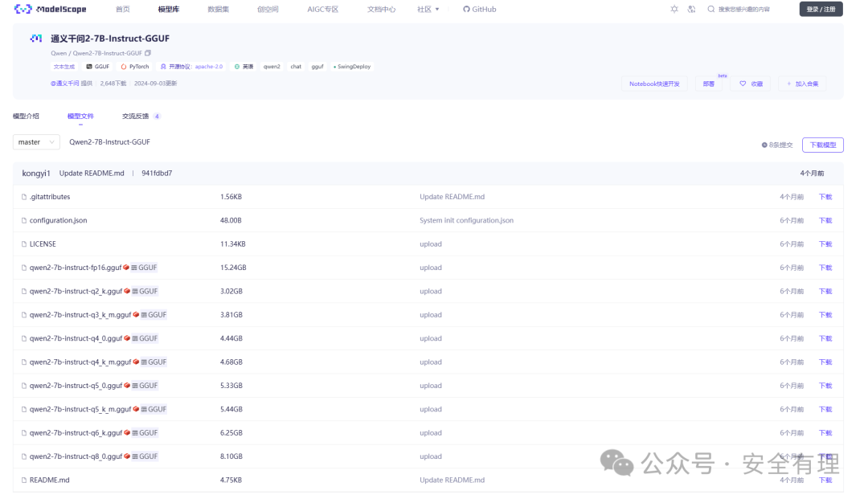This screenshot has height=499, width=868.
Task: Open the LICENSE file
Action: 43,244
